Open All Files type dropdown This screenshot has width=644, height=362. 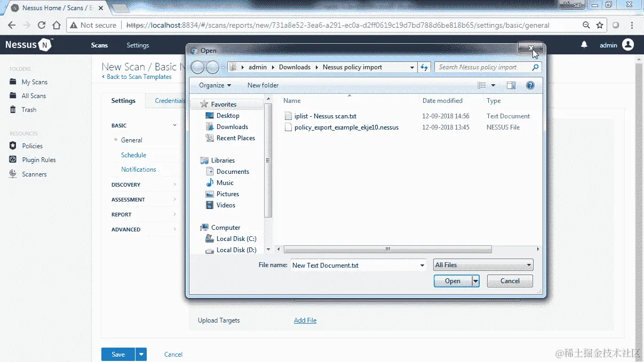click(x=483, y=265)
